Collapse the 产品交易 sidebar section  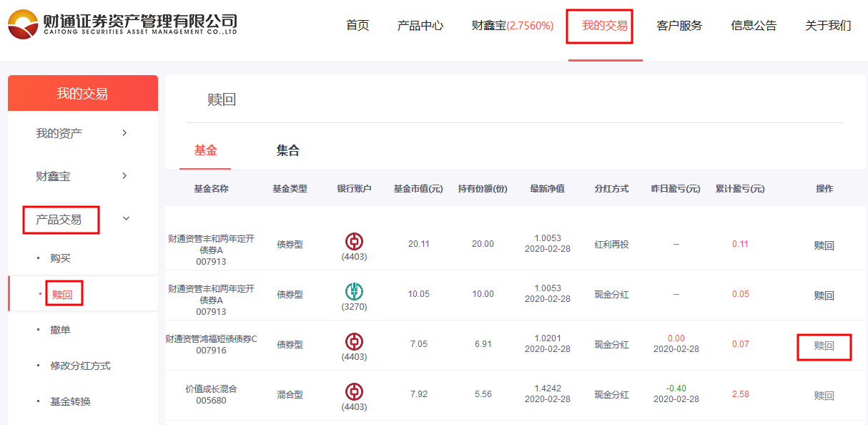pos(127,219)
